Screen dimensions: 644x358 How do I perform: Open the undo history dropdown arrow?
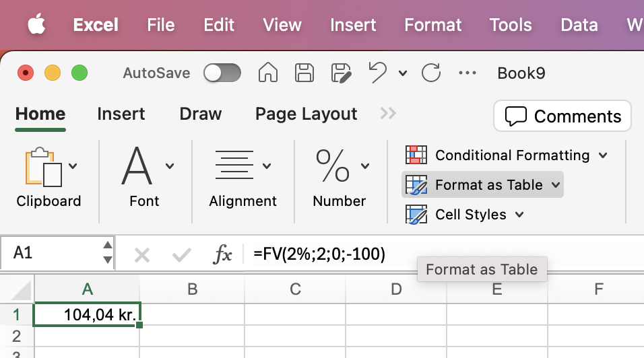tap(403, 73)
